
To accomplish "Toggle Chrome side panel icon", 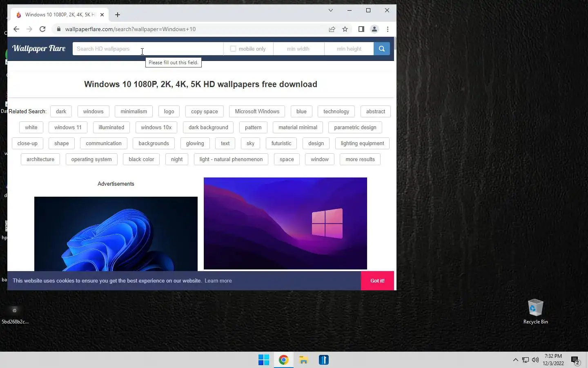I will pos(361,29).
